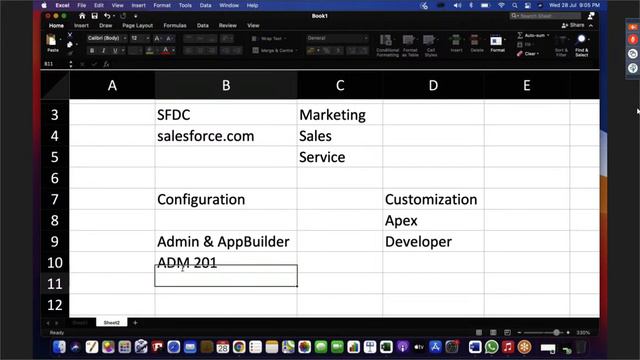The width and height of the screenshot is (640, 360).
Task: Open the Formulas ribbon tab
Action: coord(175,25)
